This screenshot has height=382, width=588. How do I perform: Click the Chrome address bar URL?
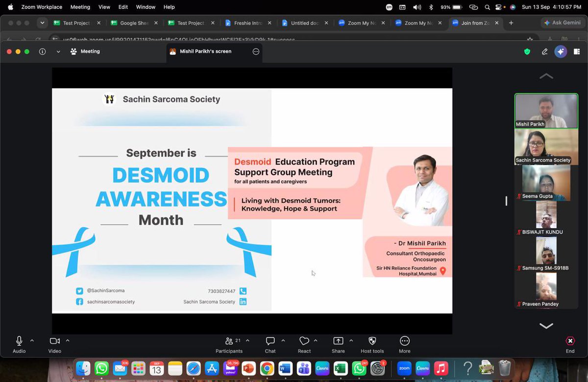tap(178, 40)
